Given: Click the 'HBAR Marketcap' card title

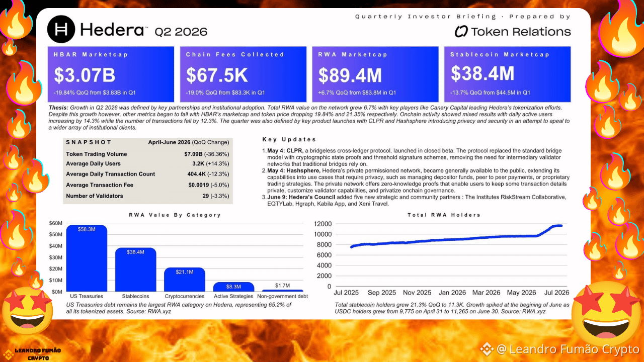Looking at the screenshot, I should pos(91,54).
